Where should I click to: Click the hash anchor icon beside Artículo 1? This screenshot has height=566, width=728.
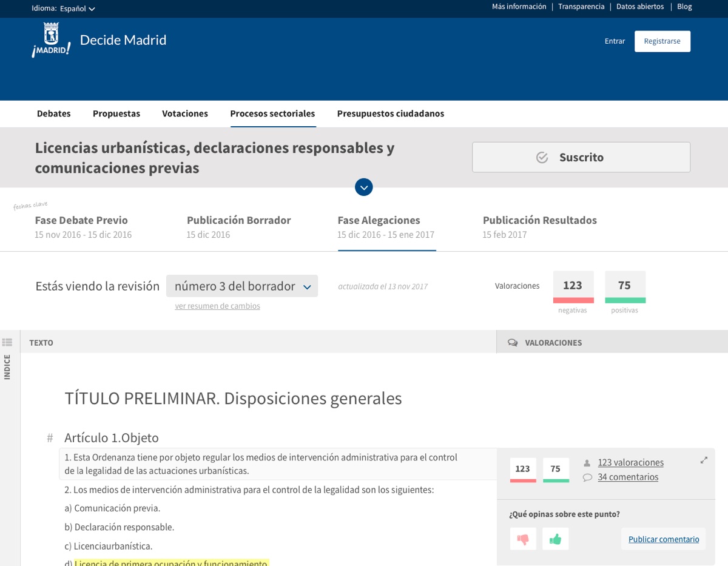[50, 438]
